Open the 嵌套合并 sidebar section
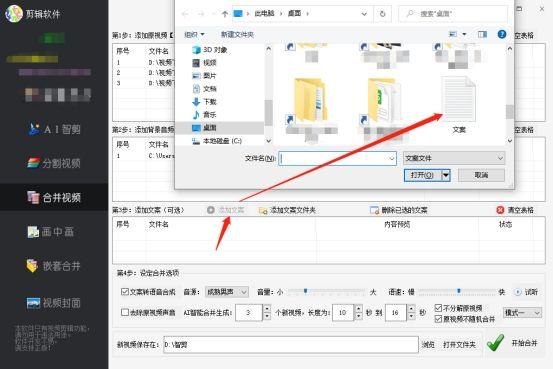 tap(54, 266)
